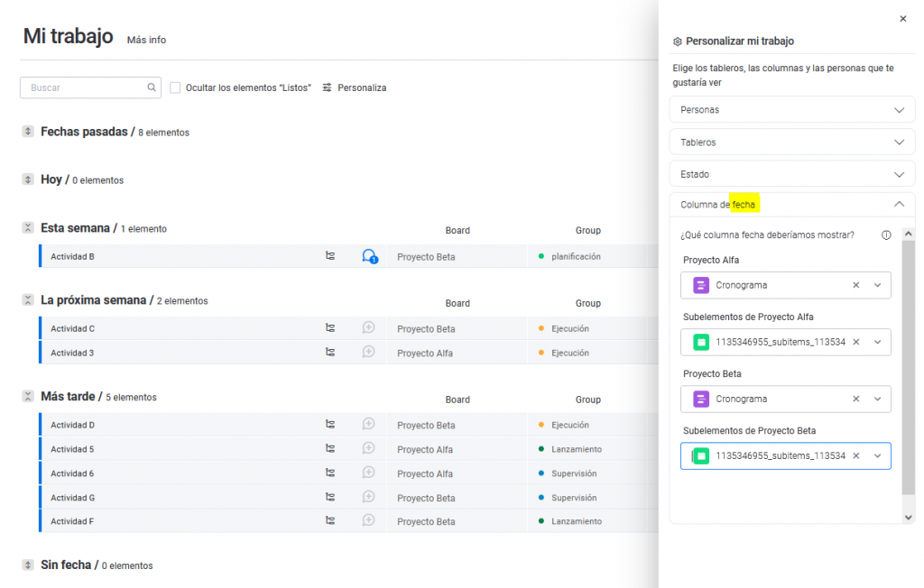This screenshot has height=588, width=924.
Task: Clear Cronograma selection under Proyecto Alfa
Action: [x=855, y=285]
